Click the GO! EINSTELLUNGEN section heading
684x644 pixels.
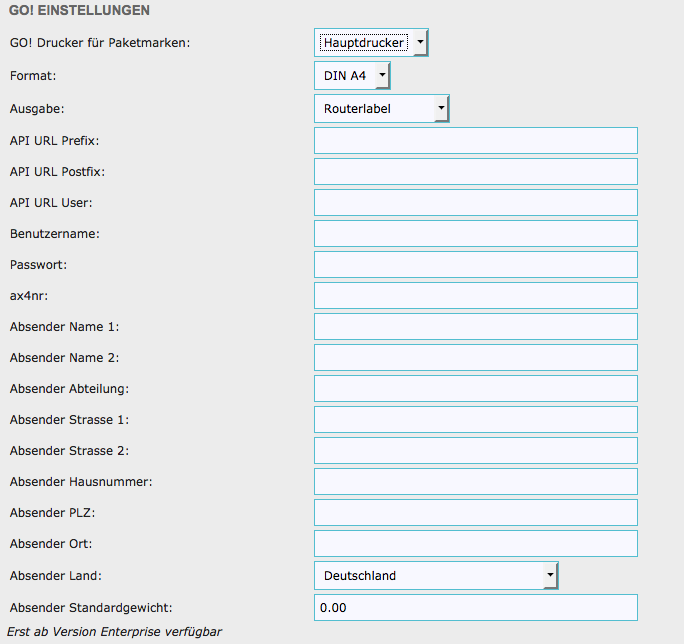(79, 11)
